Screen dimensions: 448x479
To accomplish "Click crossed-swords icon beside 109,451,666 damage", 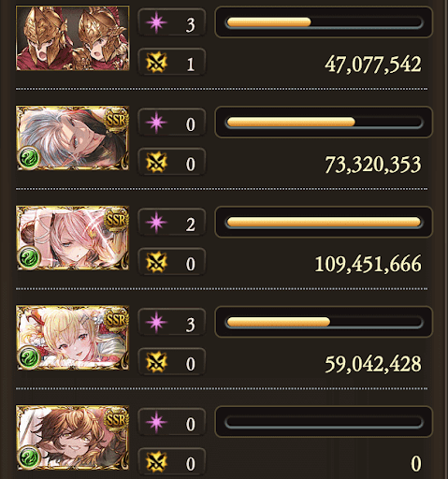I will pos(156,262).
